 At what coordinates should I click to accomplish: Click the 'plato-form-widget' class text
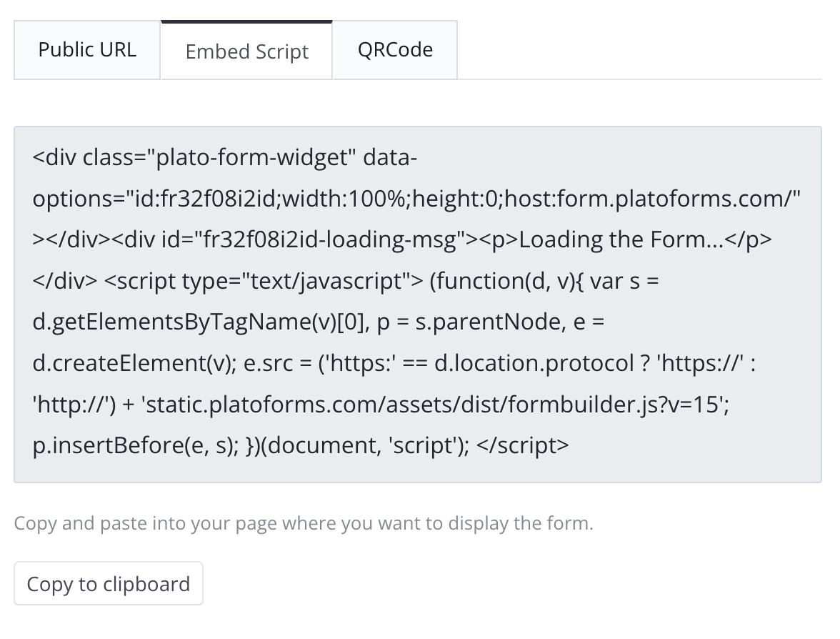pyautogui.click(x=252, y=157)
